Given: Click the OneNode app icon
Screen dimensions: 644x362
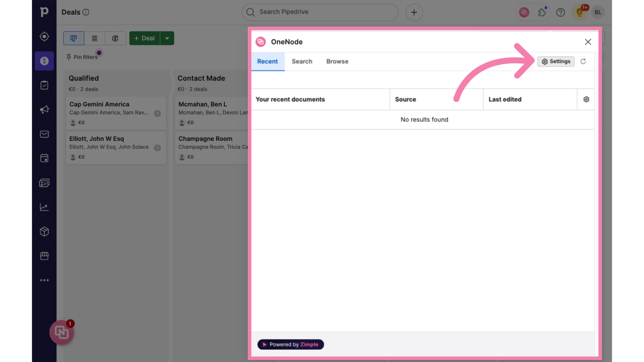Looking at the screenshot, I should pos(261,42).
